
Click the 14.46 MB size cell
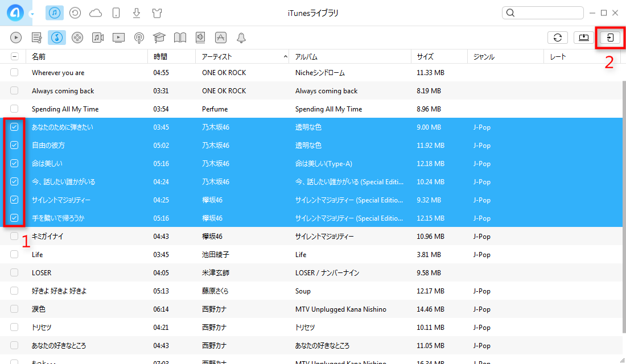click(x=430, y=309)
